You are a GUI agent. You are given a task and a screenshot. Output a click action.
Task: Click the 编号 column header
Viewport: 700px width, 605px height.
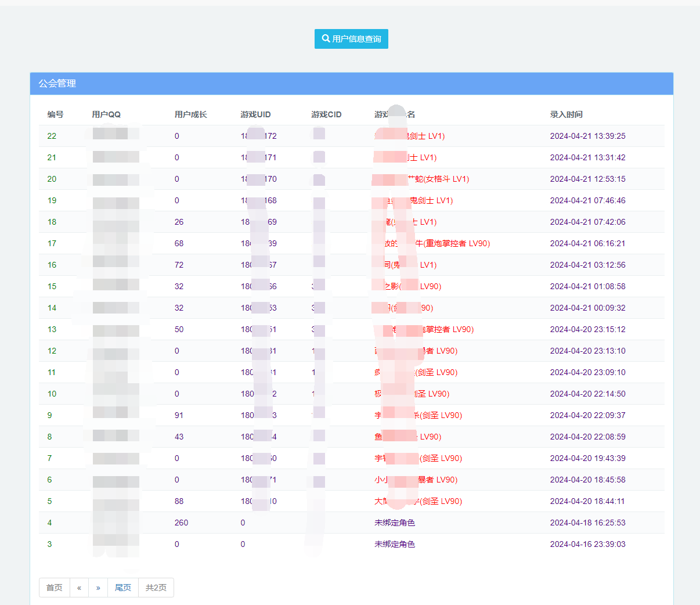click(55, 114)
